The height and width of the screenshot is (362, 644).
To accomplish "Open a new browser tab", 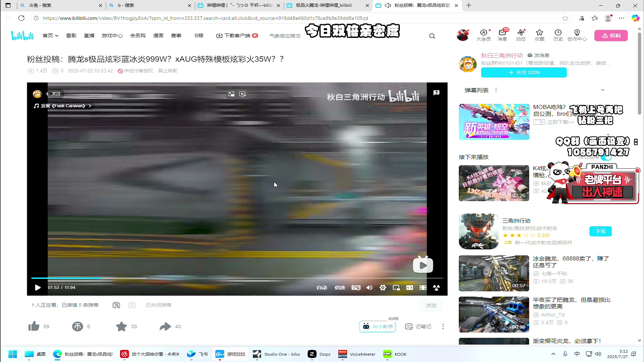I will 469,5.
